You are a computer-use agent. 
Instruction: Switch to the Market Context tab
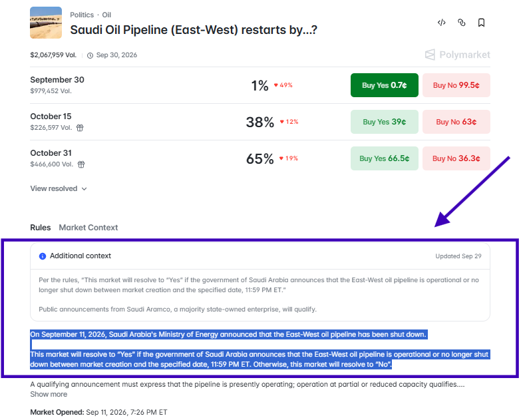(x=88, y=228)
